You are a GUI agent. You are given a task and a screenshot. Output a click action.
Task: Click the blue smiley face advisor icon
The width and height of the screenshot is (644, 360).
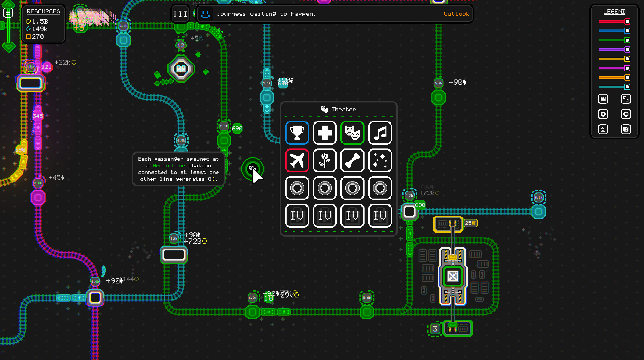[x=206, y=14]
